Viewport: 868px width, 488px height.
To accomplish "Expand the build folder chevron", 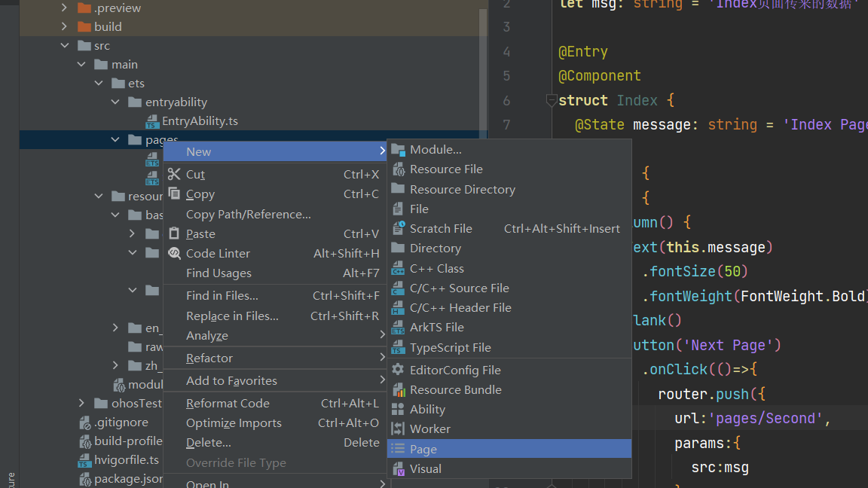I will click(x=64, y=26).
